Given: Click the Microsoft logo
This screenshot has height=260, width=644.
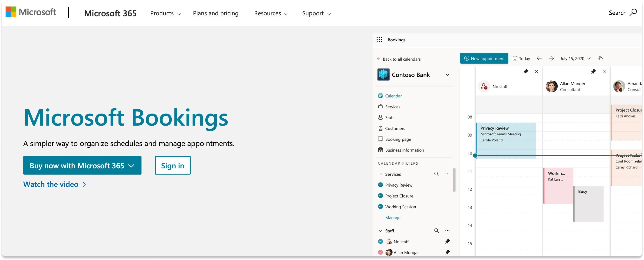Looking at the screenshot, I should (30, 12).
